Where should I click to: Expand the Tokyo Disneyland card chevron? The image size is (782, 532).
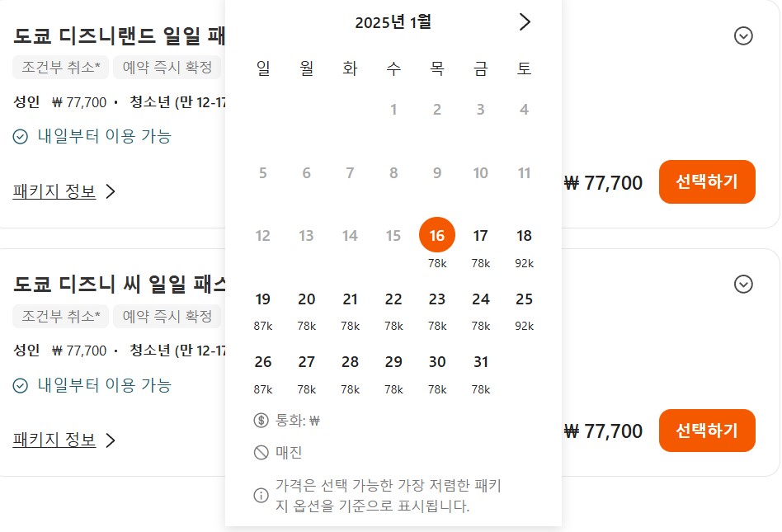click(743, 36)
